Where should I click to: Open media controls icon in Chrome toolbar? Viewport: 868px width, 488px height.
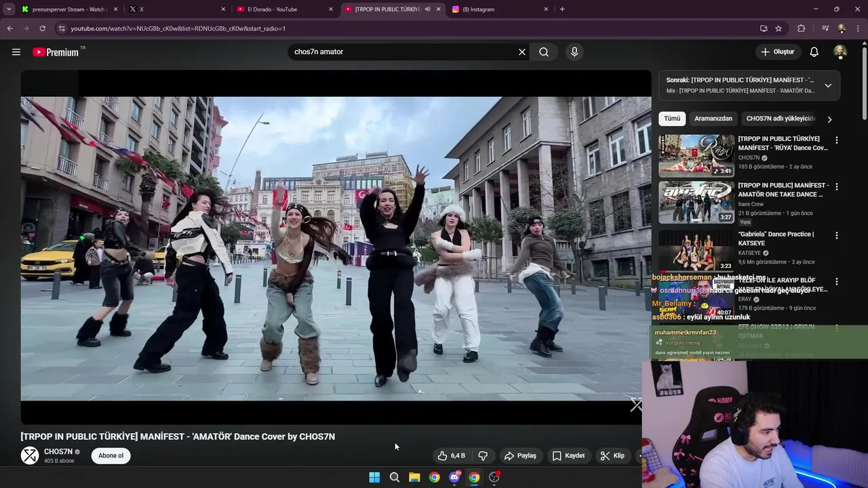825,28
